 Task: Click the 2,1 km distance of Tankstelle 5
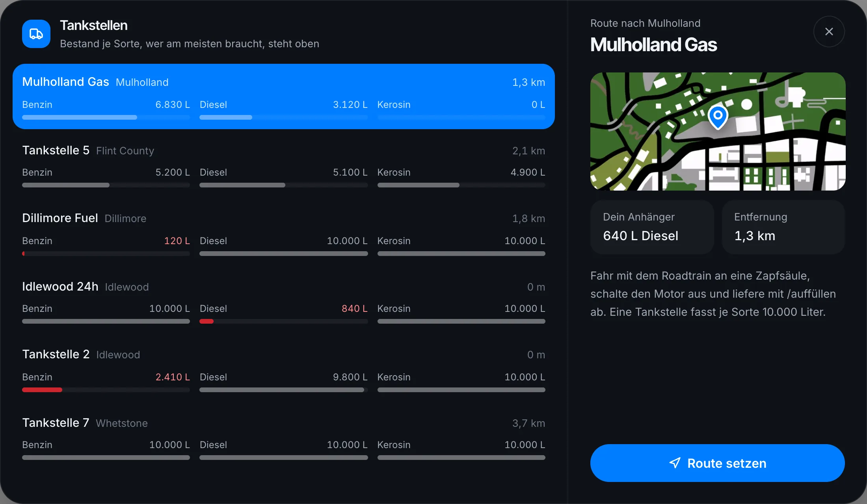click(x=528, y=151)
